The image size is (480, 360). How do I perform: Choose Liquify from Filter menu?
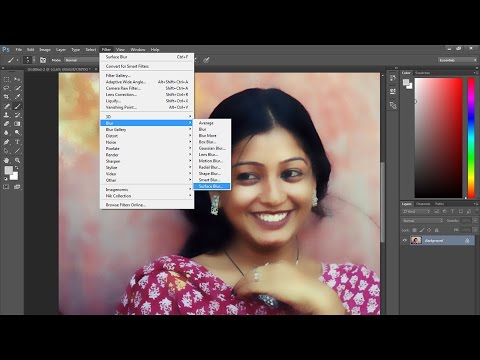pyautogui.click(x=147, y=101)
